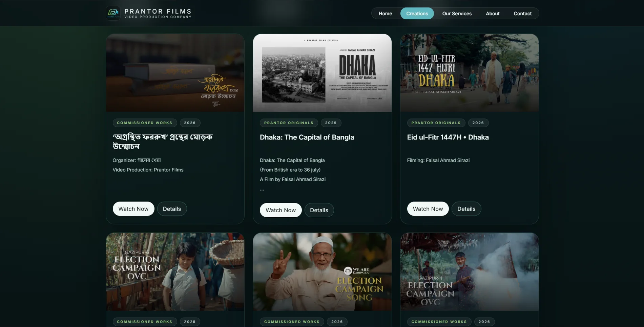Click the 'Organizer' line on book launch card

pos(137,160)
